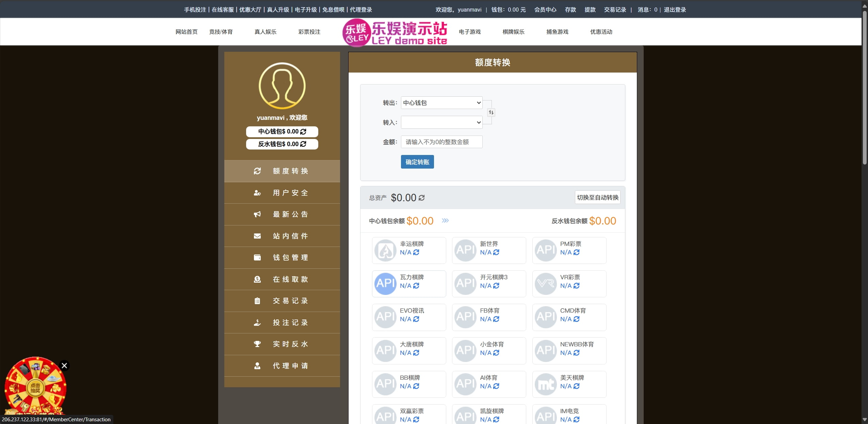
Task: Click the 确定转账 button
Action: [417, 162]
